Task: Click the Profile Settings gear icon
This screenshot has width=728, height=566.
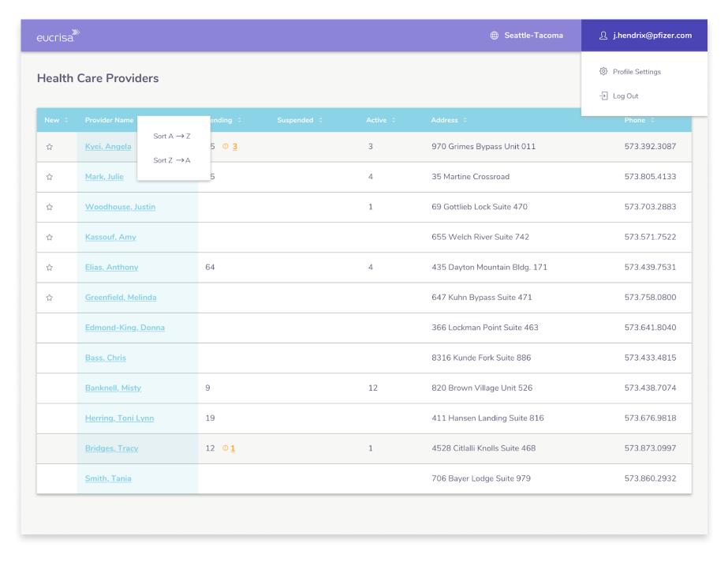Action: [x=603, y=71]
